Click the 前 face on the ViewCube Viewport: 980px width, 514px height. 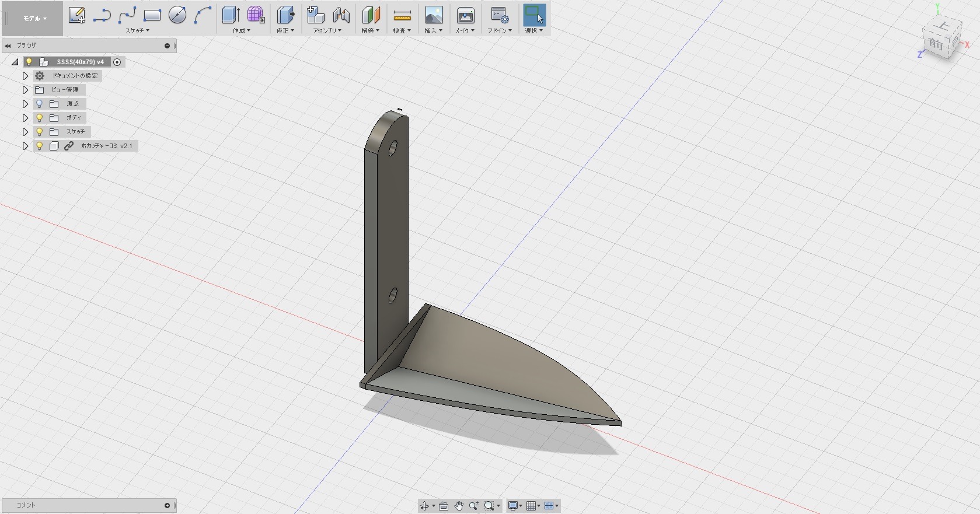tap(937, 44)
